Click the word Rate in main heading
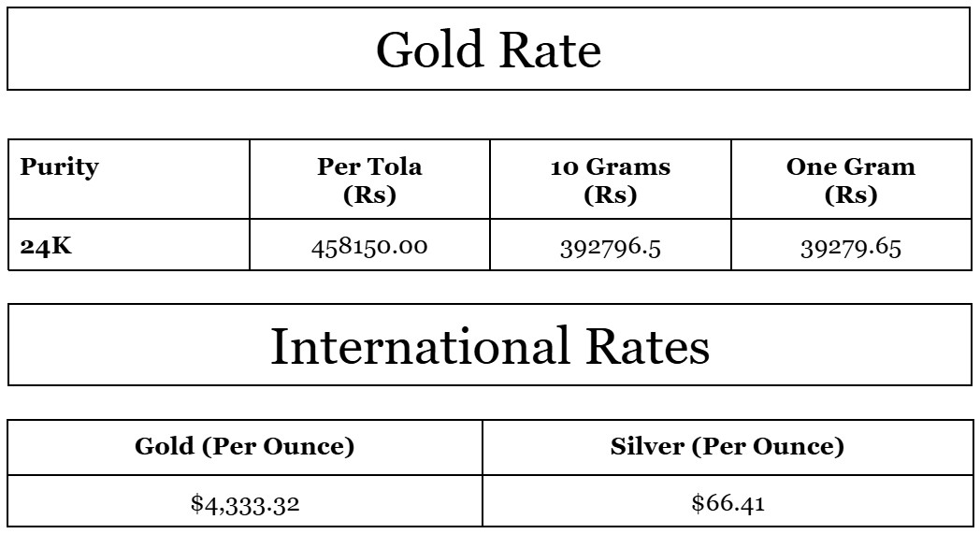980x534 pixels. click(x=549, y=50)
